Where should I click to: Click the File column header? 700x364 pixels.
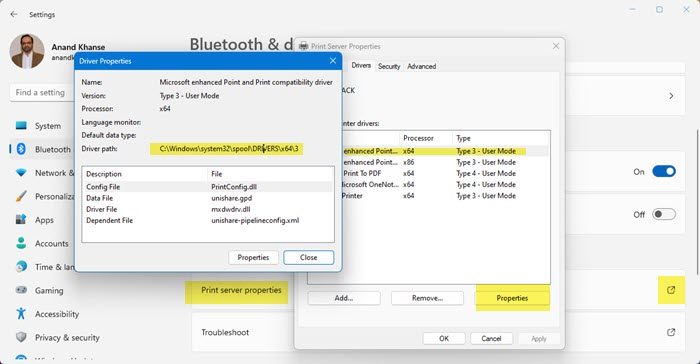[x=271, y=174]
